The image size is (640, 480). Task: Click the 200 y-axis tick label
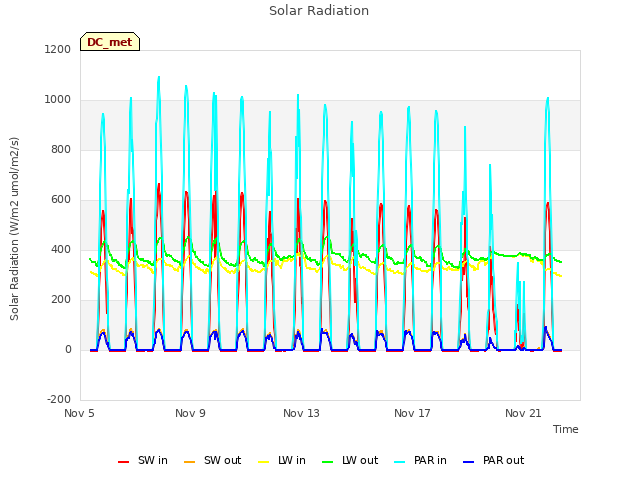click(x=61, y=300)
